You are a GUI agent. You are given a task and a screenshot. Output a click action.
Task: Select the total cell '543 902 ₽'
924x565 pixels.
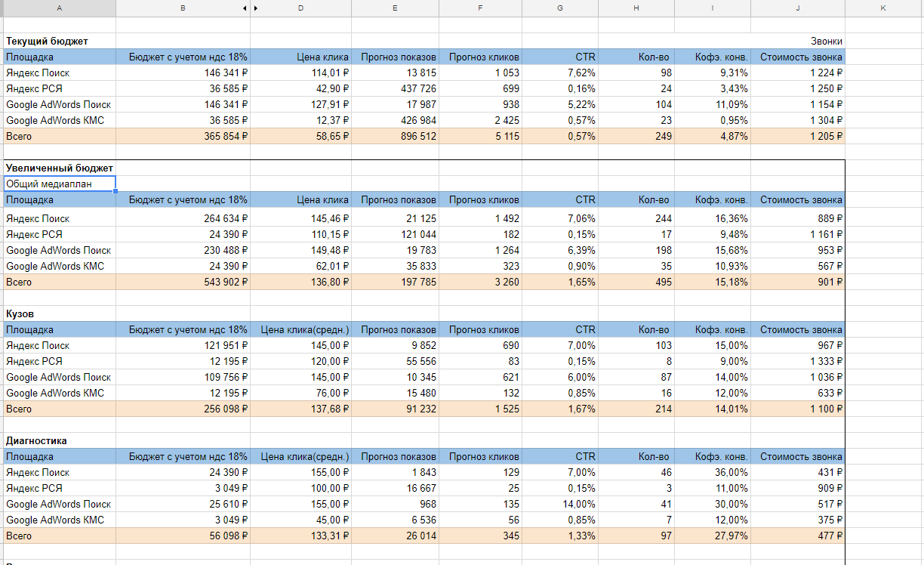183,282
